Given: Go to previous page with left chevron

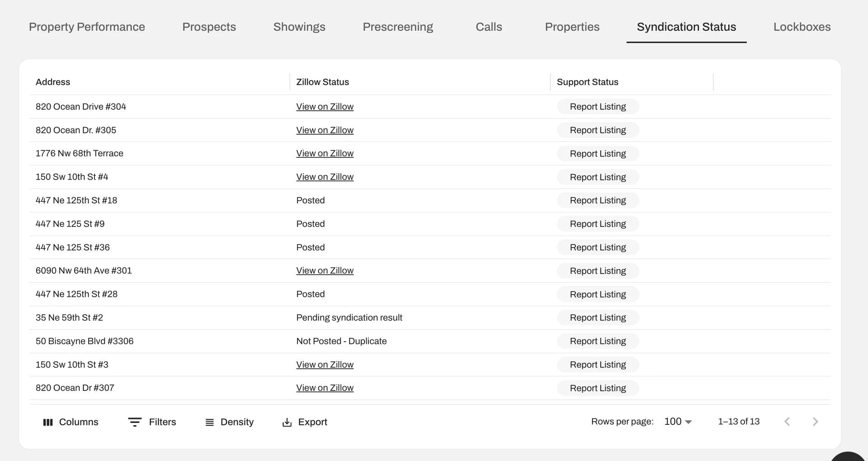Looking at the screenshot, I should (x=788, y=421).
